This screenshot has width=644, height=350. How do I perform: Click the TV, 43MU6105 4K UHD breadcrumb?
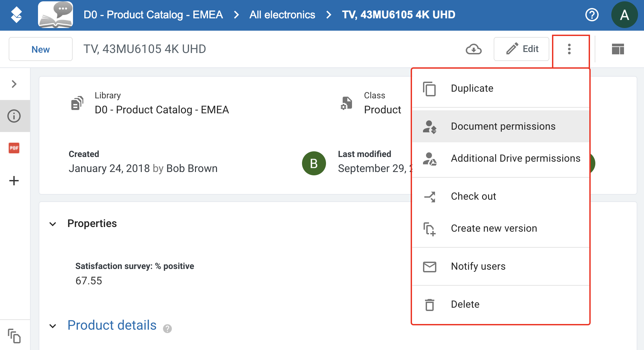(x=399, y=15)
